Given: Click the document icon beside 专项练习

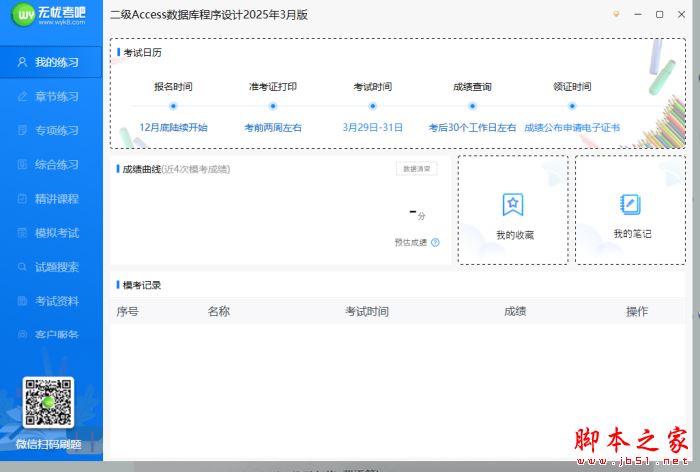Looking at the screenshot, I should 22,130.
